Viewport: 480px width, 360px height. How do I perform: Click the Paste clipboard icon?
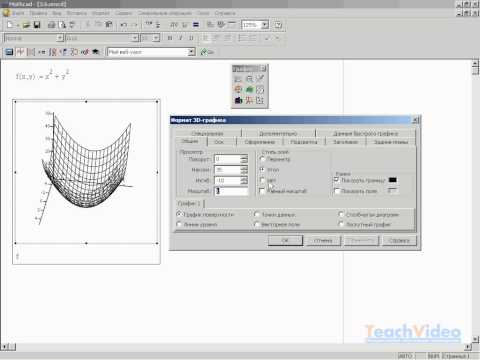tap(108, 25)
